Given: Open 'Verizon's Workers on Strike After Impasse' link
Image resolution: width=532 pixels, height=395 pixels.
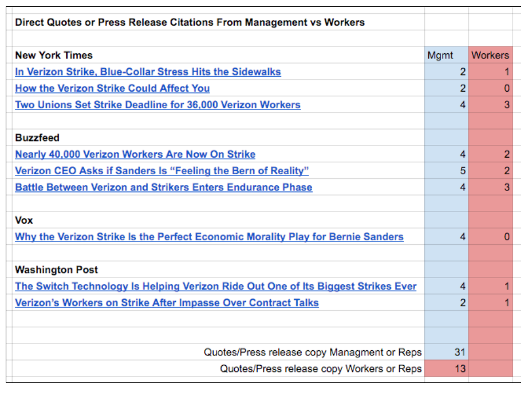Looking at the screenshot, I should point(167,303).
